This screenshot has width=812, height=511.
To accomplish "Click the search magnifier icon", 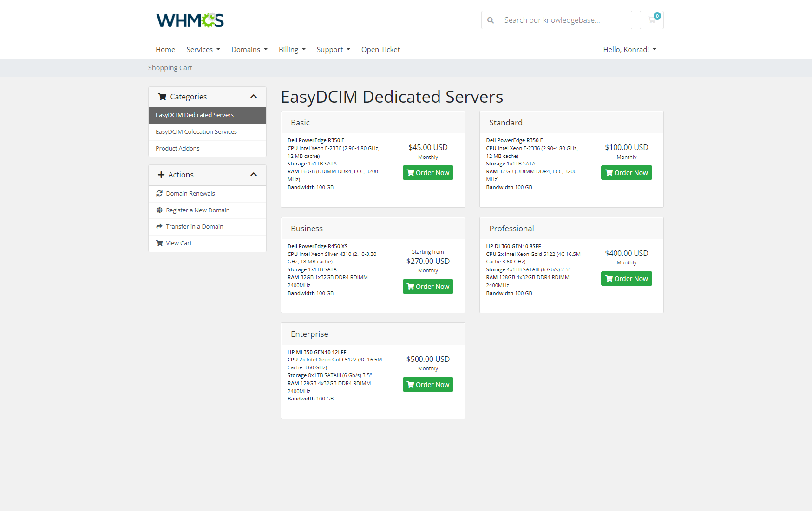I will [x=491, y=20].
